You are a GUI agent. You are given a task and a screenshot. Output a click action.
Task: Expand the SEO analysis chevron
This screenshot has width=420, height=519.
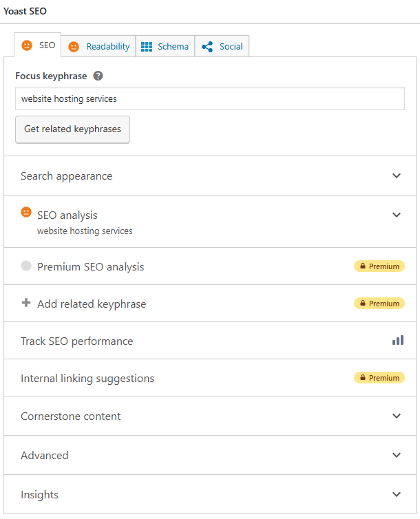click(x=397, y=215)
